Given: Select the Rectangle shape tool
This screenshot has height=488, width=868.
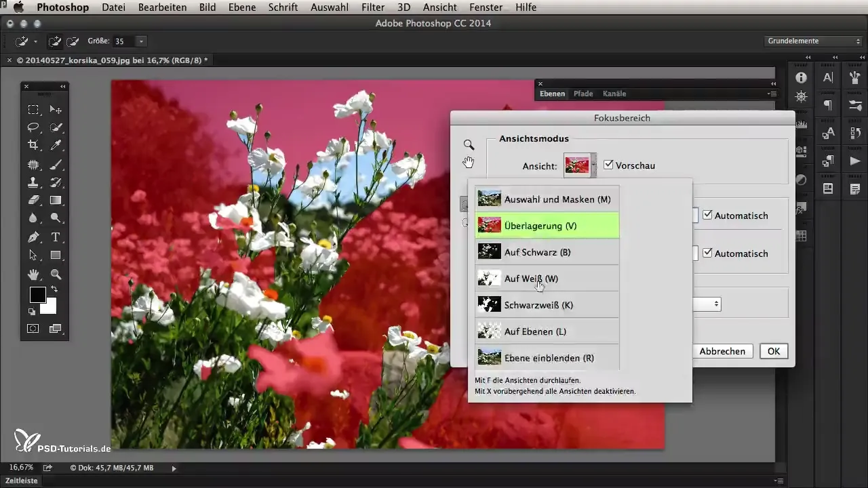Looking at the screenshot, I should tap(56, 256).
